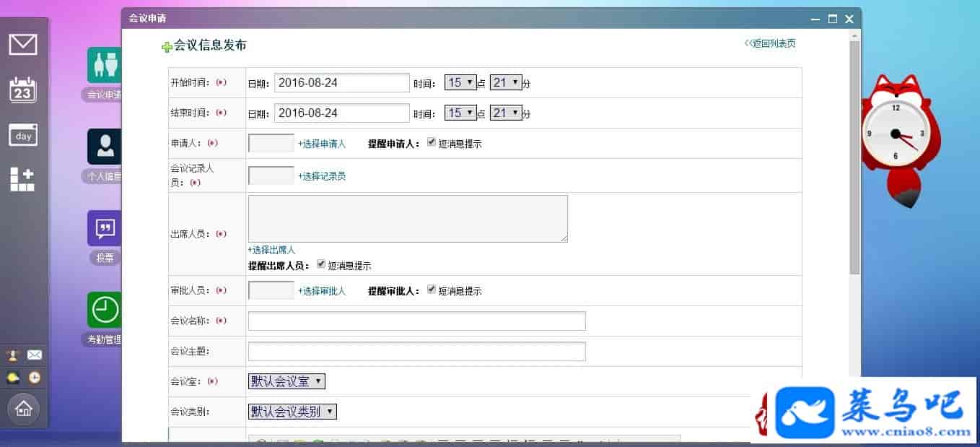Click the 结束时间 date field
This screenshot has height=447, width=980.
click(x=342, y=113)
